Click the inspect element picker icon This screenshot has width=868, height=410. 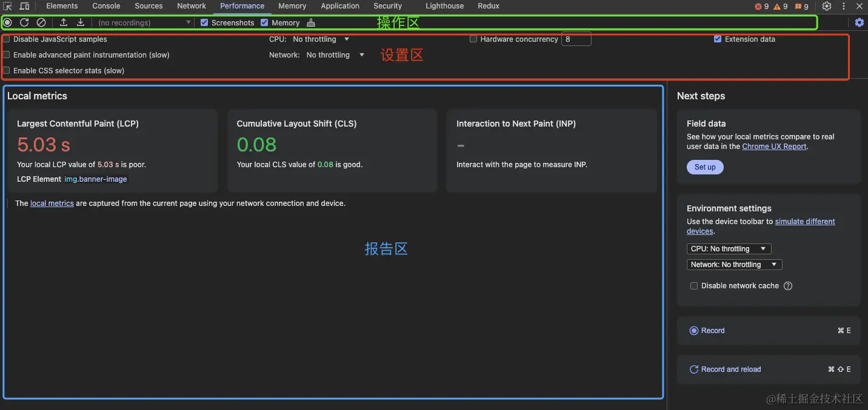click(7, 6)
